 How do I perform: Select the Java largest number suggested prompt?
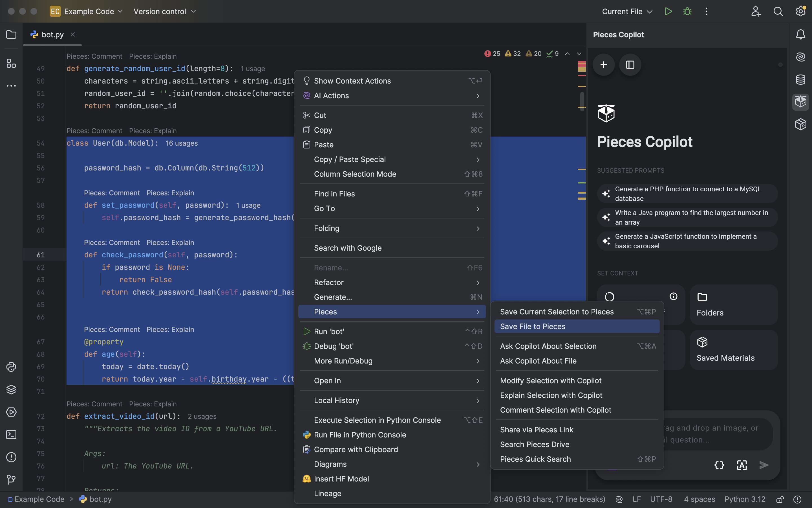[x=687, y=217]
